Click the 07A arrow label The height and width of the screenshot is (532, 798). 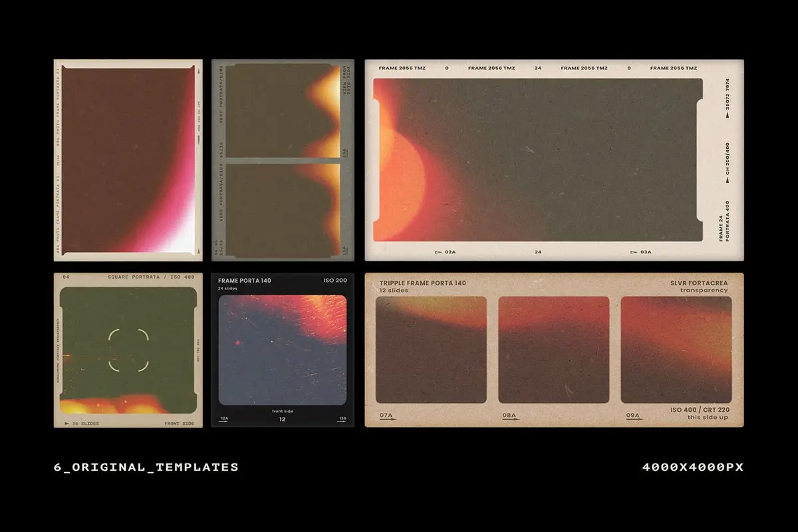(387, 416)
